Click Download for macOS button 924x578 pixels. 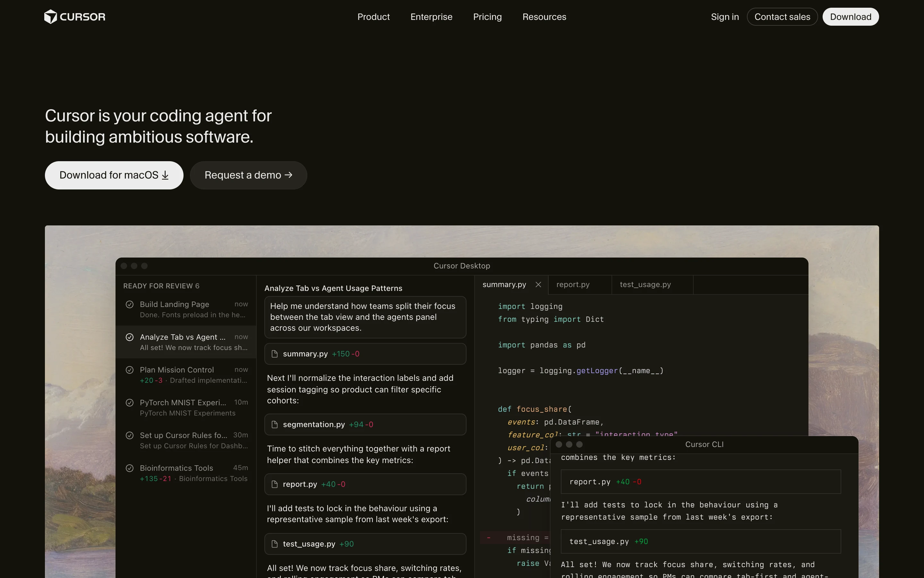click(x=114, y=175)
